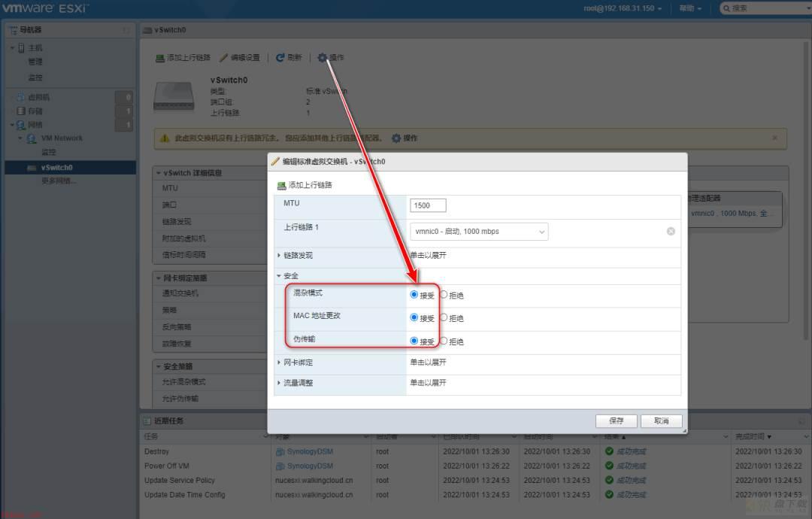Select 接受 for MAC 地址更改

click(x=414, y=317)
